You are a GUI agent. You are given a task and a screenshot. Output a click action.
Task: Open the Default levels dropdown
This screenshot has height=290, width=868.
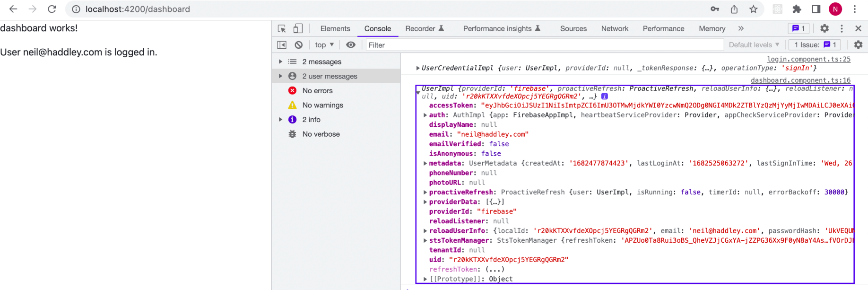point(754,45)
